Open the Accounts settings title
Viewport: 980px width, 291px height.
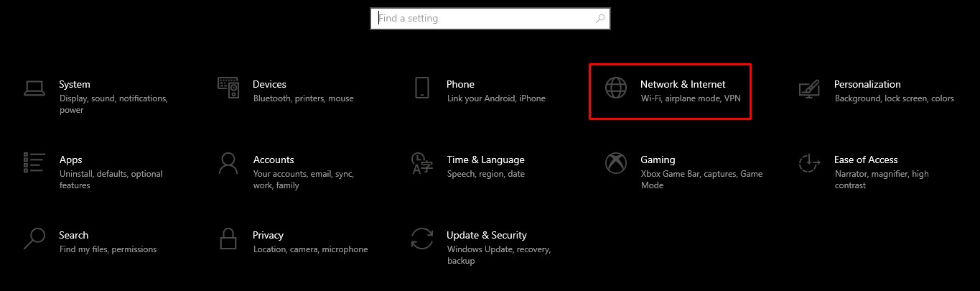[274, 160]
